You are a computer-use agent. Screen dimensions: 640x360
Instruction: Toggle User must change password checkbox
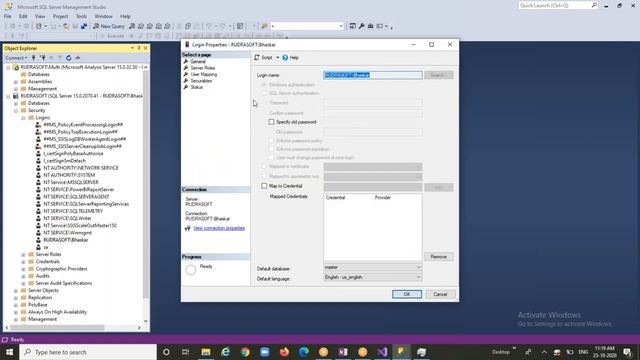click(x=271, y=157)
